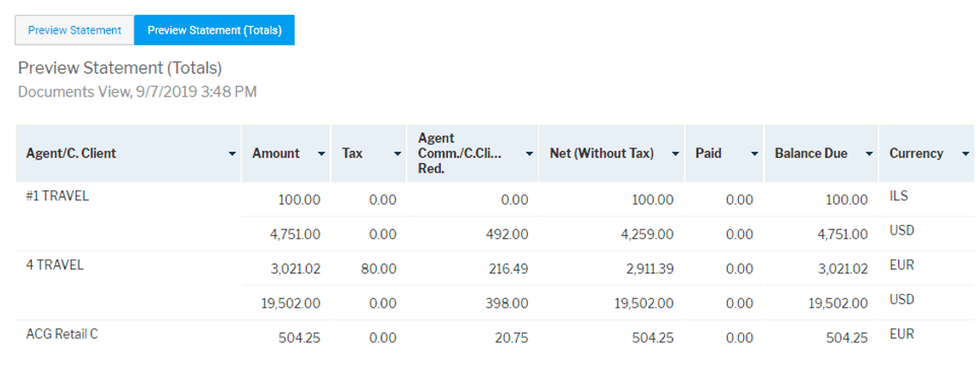Viewport: 980px width, 375px height.
Task: Select the Preview Statement (Totals) tab
Action: [x=214, y=30]
